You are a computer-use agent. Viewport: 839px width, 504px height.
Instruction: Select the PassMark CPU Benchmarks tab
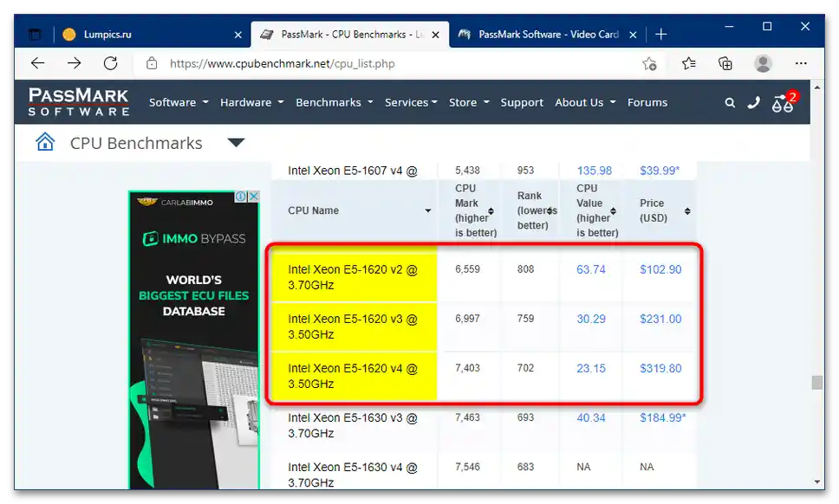350,35
